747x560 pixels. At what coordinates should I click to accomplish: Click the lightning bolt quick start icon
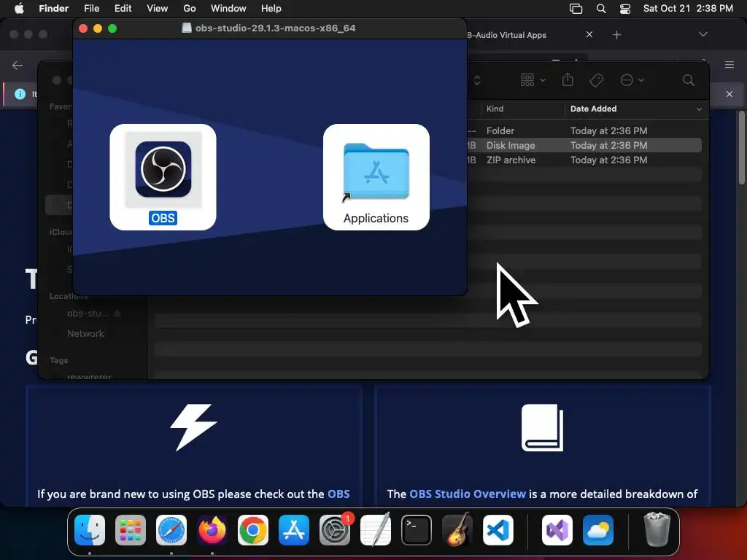coord(194,427)
